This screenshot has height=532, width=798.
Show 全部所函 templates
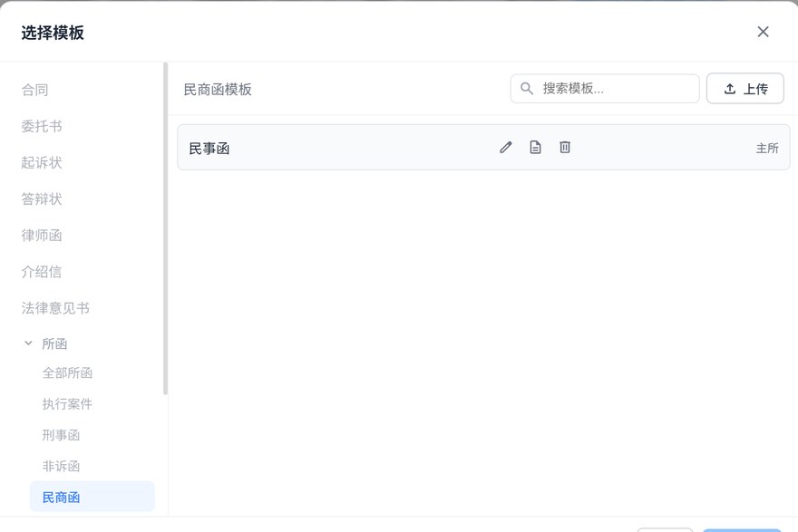click(x=67, y=372)
